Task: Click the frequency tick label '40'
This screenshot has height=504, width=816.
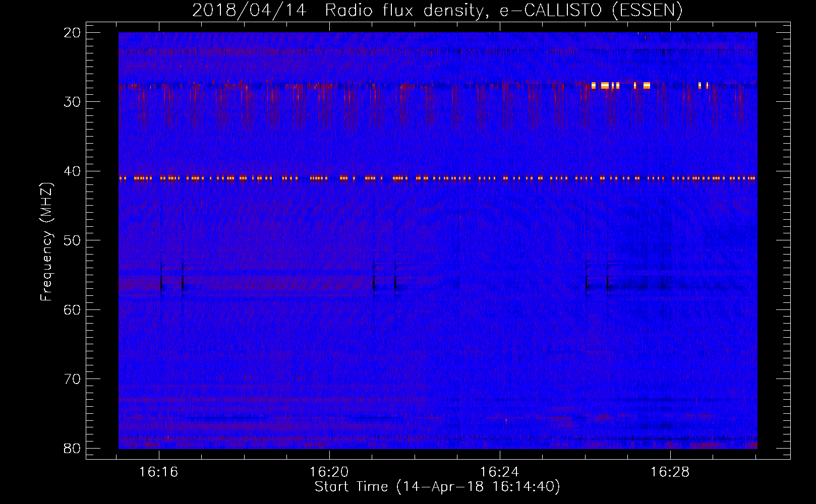Action: tap(72, 171)
